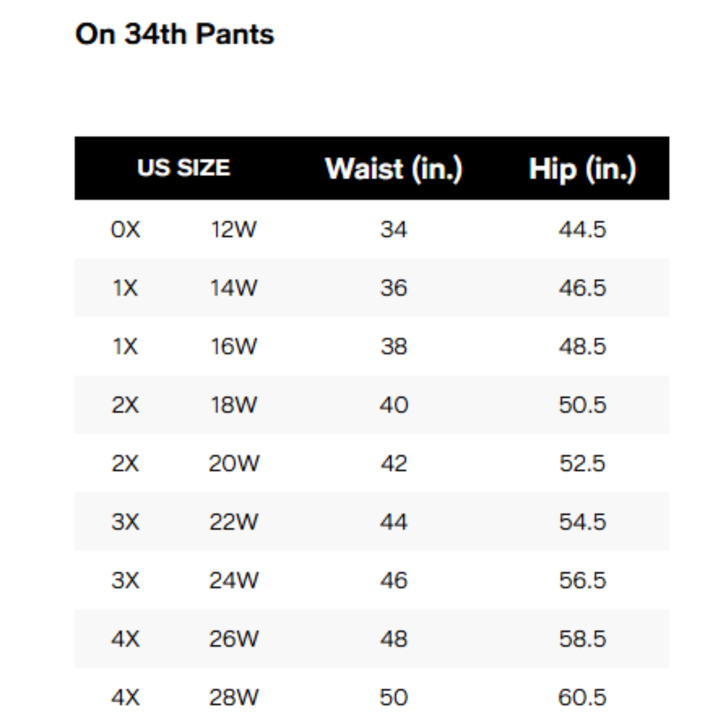Click the US SIZE column header
728x728 pixels.
click(183, 168)
